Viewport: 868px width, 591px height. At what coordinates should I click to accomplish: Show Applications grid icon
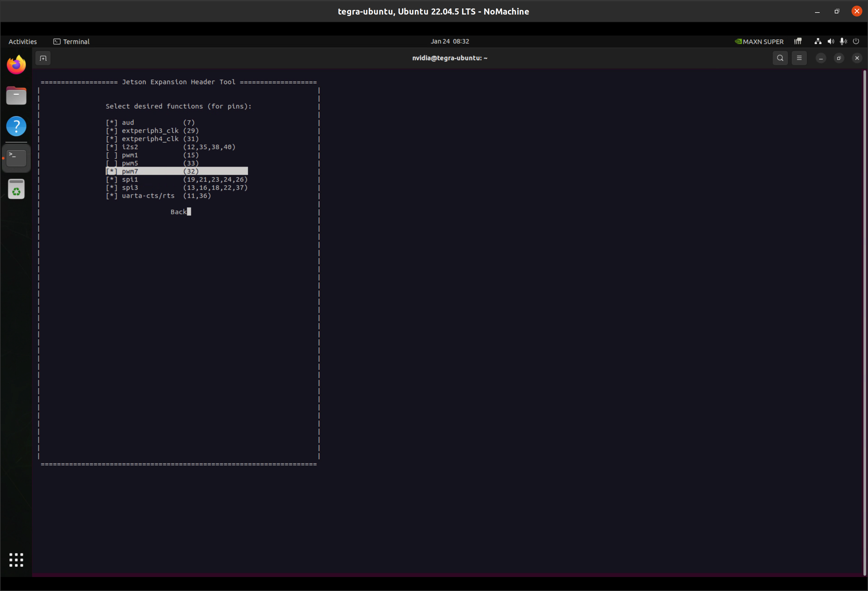coord(16,560)
